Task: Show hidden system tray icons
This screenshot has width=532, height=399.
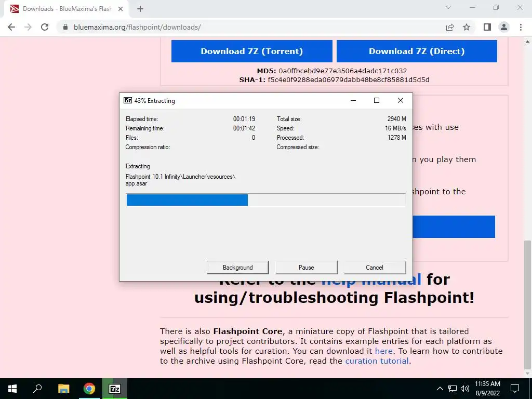Action: point(440,389)
